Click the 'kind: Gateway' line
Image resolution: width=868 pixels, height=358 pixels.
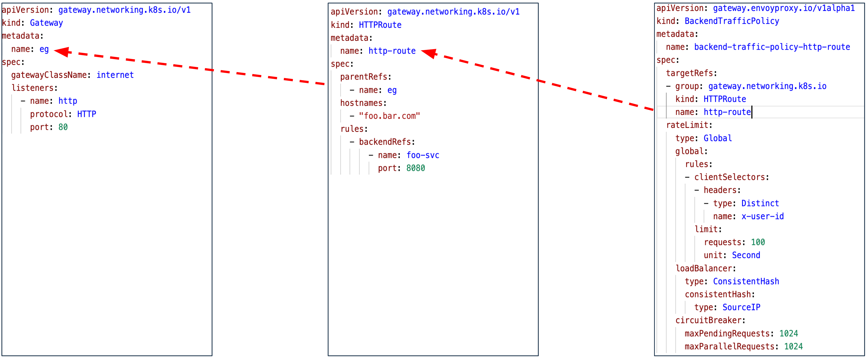click(32, 23)
